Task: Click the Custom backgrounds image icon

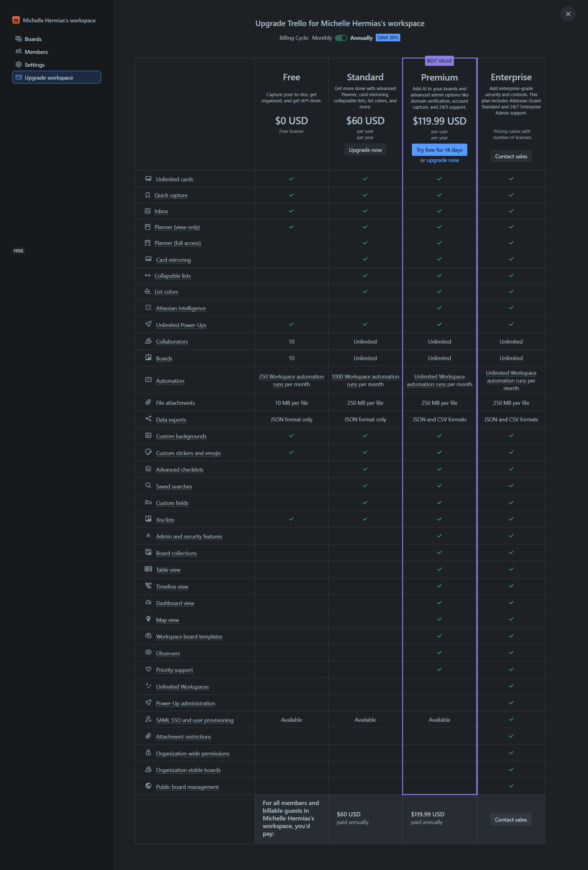Action: click(x=148, y=436)
